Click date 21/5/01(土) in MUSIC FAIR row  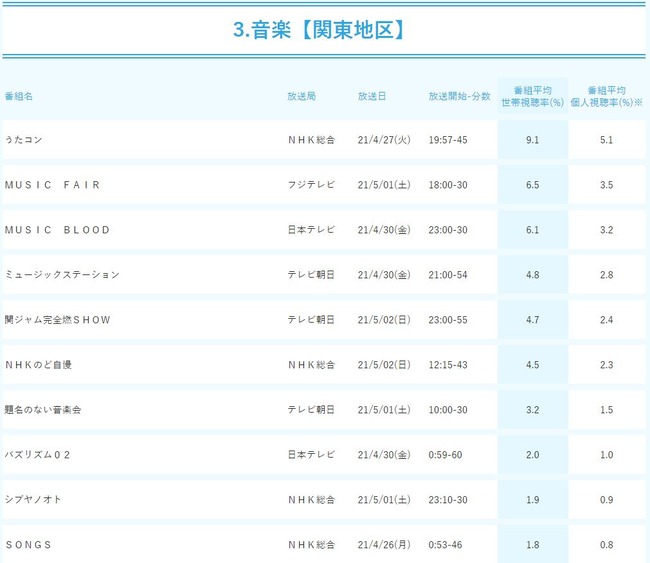point(384,184)
